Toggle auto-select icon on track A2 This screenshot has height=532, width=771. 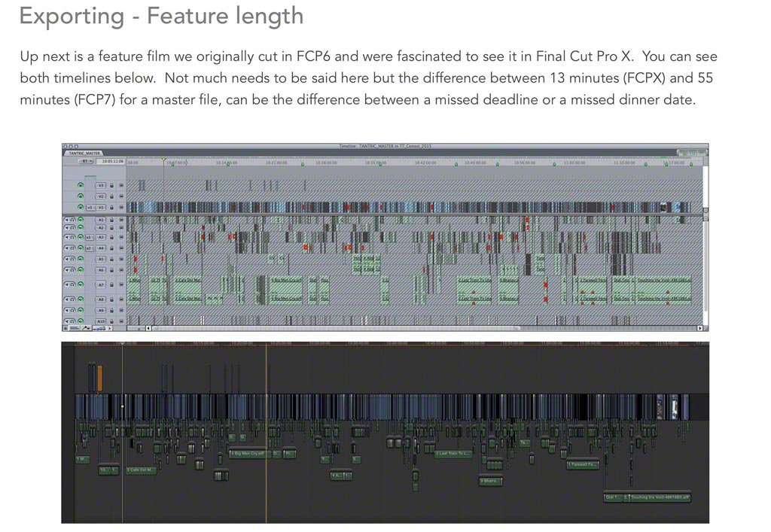[121, 227]
